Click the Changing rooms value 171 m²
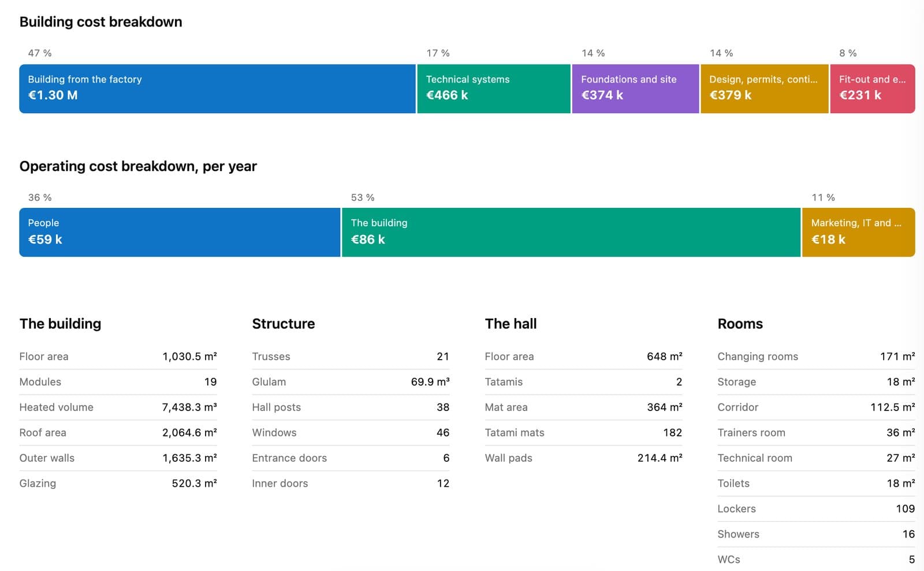Image resolution: width=924 pixels, height=571 pixels. 897,356
